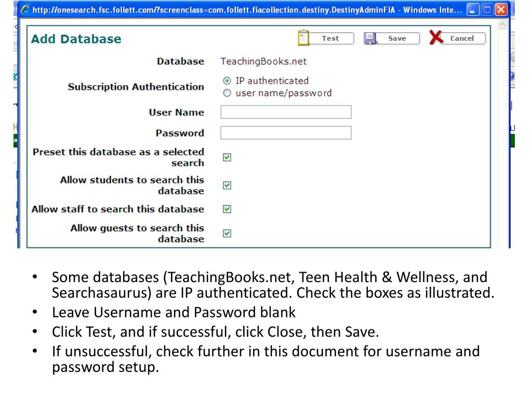The width and height of the screenshot is (532, 399).
Task: Click the TeachingBooks.net database name
Action: pos(263,61)
